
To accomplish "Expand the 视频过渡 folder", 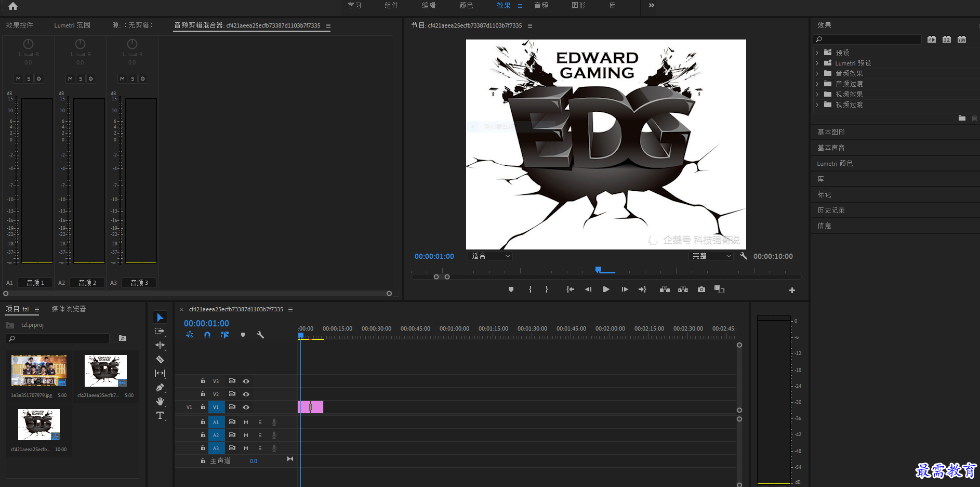I will click(817, 104).
